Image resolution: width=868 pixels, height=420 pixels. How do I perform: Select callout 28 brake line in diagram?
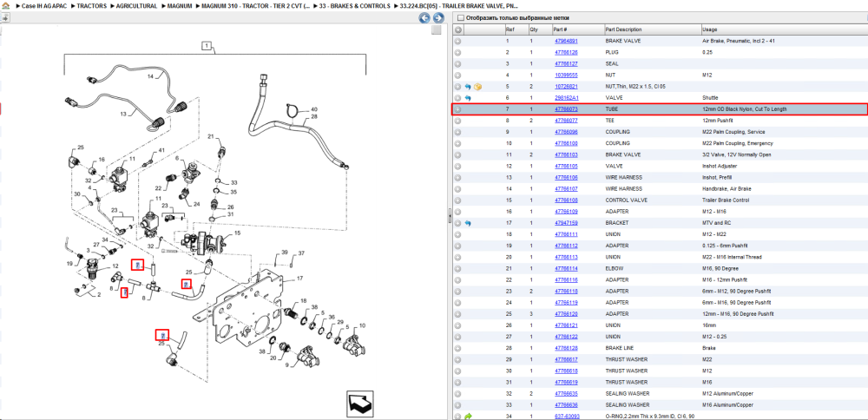click(x=314, y=117)
